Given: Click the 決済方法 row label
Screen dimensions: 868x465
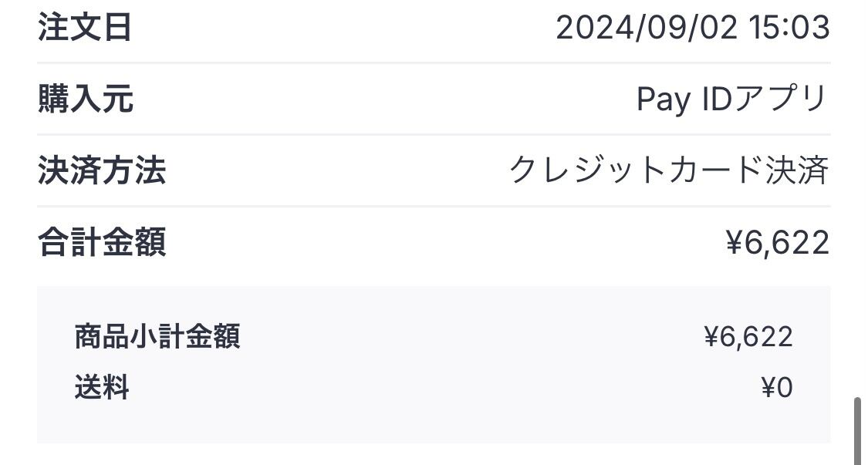Looking at the screenshot, I should point(101,170).
